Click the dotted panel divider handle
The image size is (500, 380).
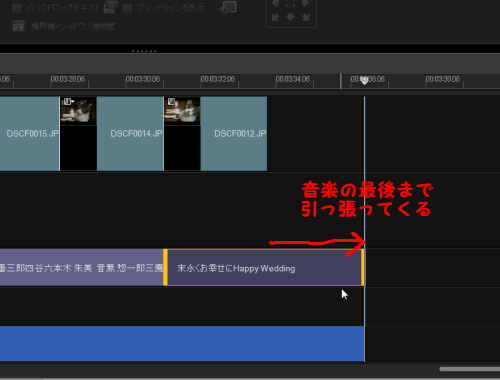tap(144, 51)
